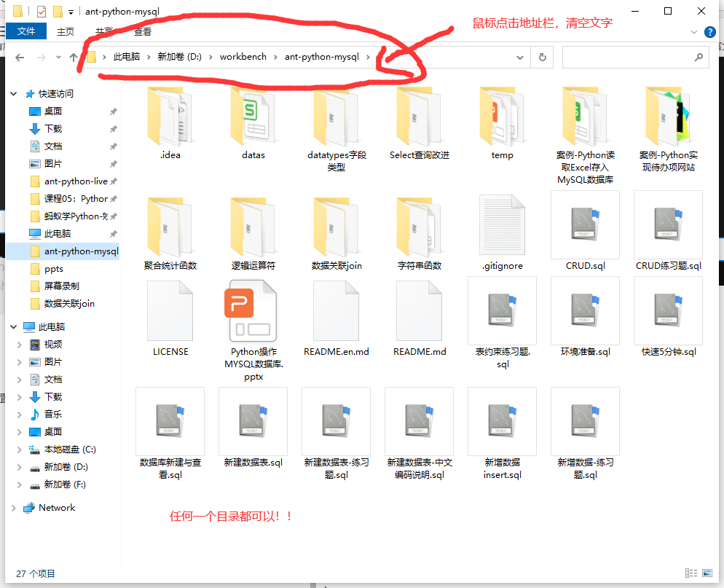The width and height of the screenshot is (724, 588).
Task: Refresh the current folder
Action: pyautogui.click(x=543, y=58)
